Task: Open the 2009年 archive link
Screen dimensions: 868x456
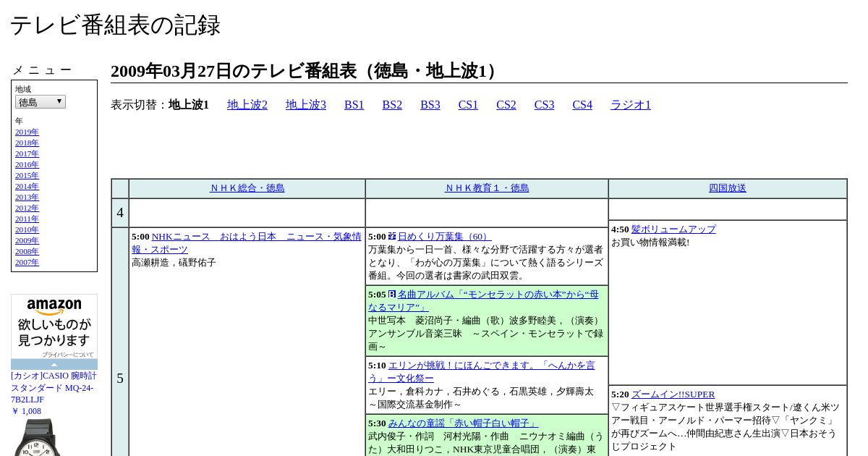Action: point(27,241)
